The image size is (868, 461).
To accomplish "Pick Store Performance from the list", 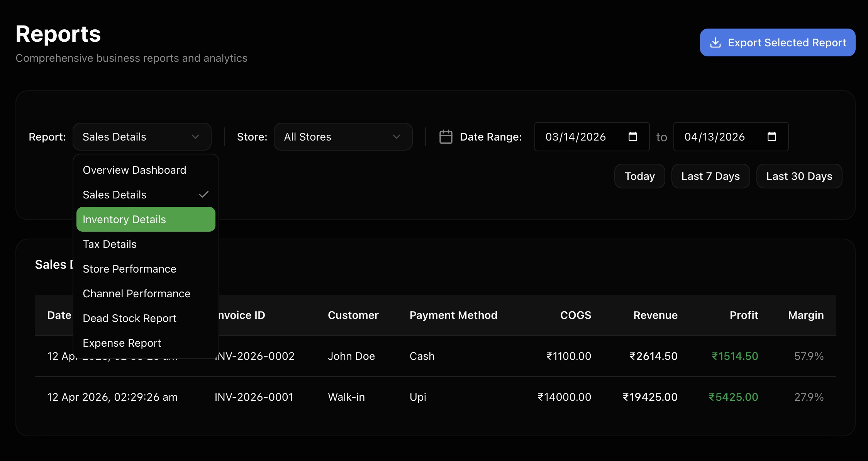I will [x=129, y=269].
